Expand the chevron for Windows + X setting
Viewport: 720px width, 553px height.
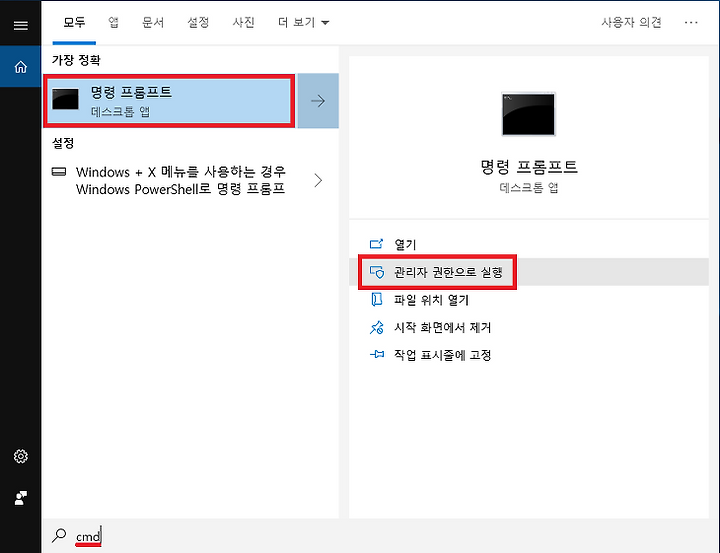(x=318, y=181)
